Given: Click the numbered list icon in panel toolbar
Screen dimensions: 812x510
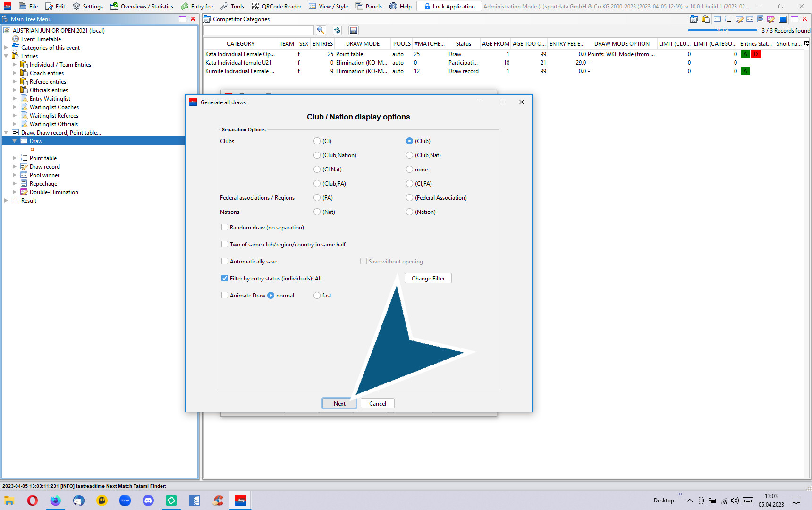Looking at the screenshot, I should point(727,19).
